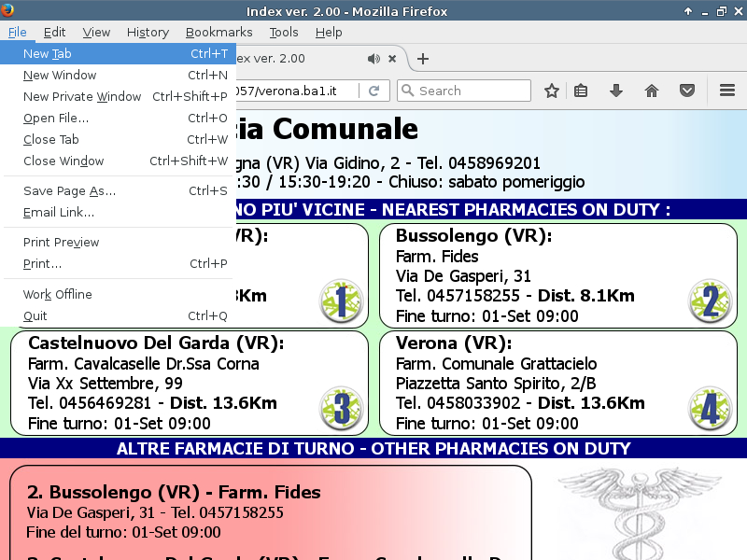747x560 pixels.
Task: Open the hamburger menu icon
Action: coord(727,91)
